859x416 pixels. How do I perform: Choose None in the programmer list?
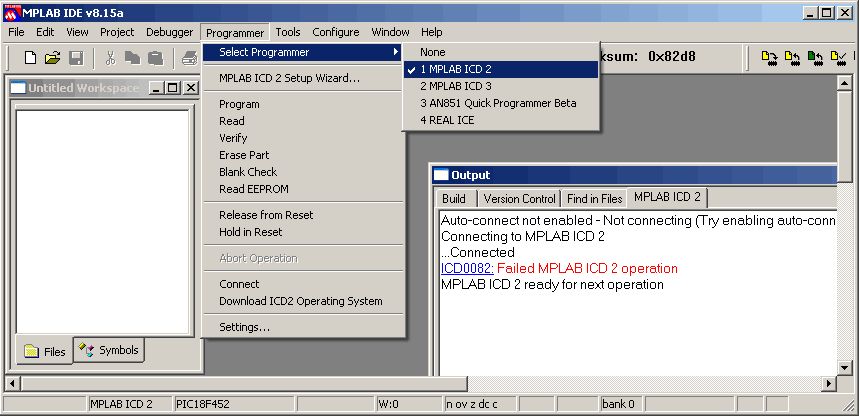click(x=501, y=53)
